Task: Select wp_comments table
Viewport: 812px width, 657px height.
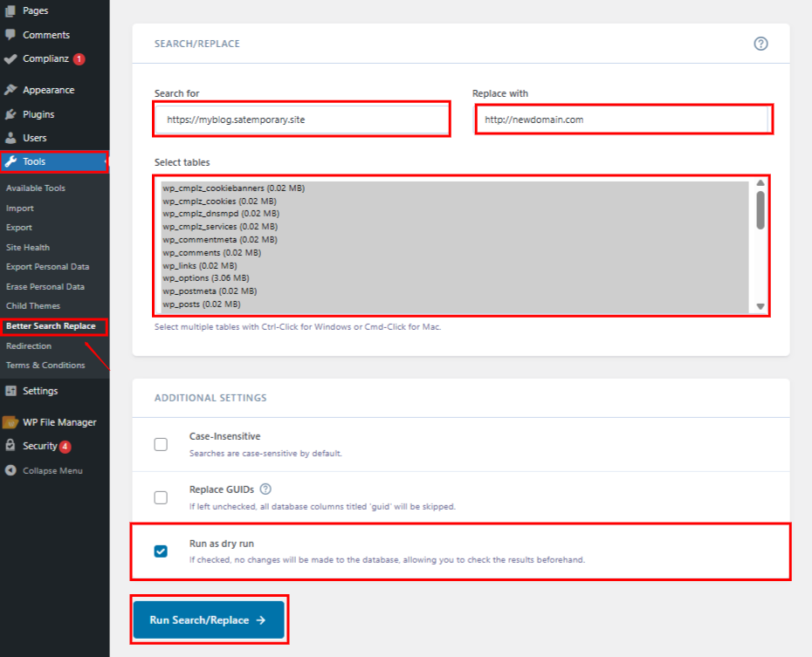Action: click(x=455, y=252)
